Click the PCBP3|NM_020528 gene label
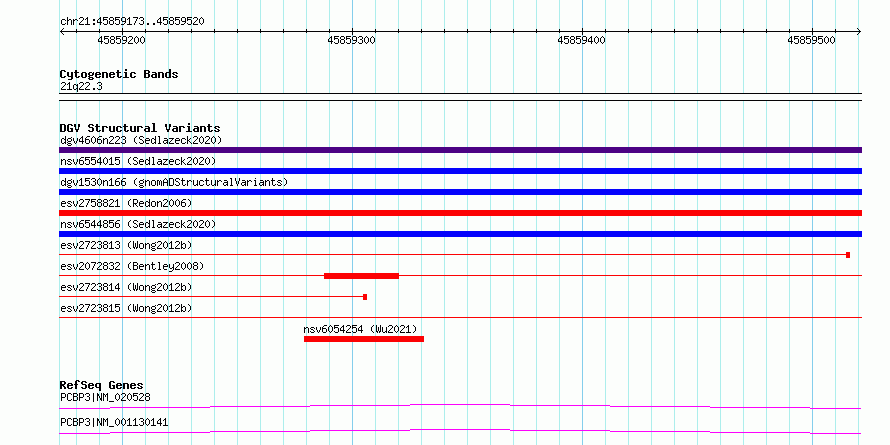The width and height of the screenshot is (890, 445). point(105,397)
